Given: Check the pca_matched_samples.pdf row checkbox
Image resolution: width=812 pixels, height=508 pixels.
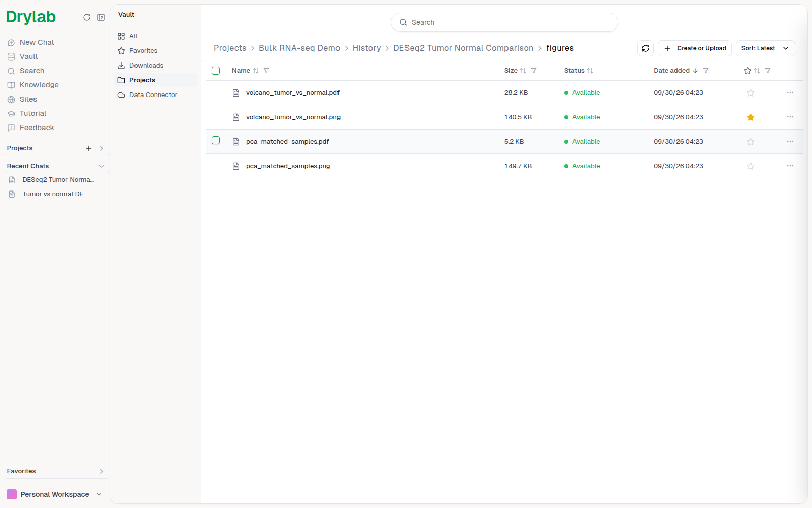Looking at the screenshot, I should 216,140.
